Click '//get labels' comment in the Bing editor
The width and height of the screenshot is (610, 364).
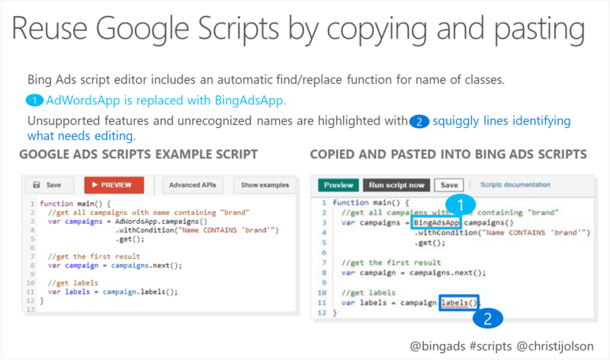point(368,292)
